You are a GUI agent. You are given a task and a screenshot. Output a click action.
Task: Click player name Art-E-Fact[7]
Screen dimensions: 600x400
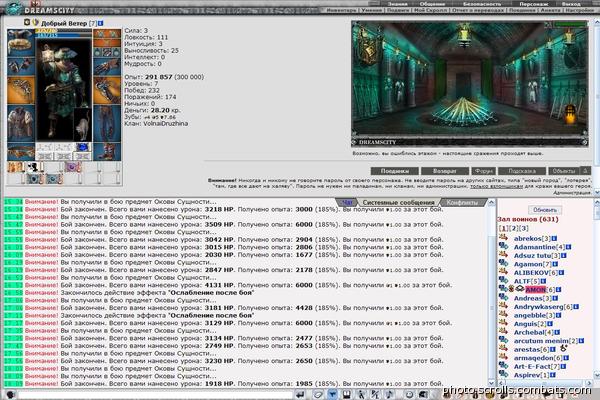[x=536, y=367]
